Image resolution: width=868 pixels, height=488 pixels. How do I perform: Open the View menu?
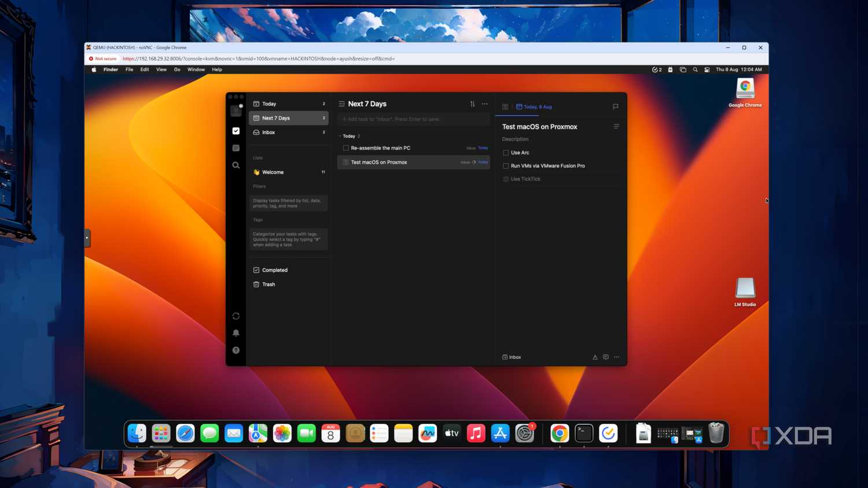pyautogui.click(x=161, y=69)
